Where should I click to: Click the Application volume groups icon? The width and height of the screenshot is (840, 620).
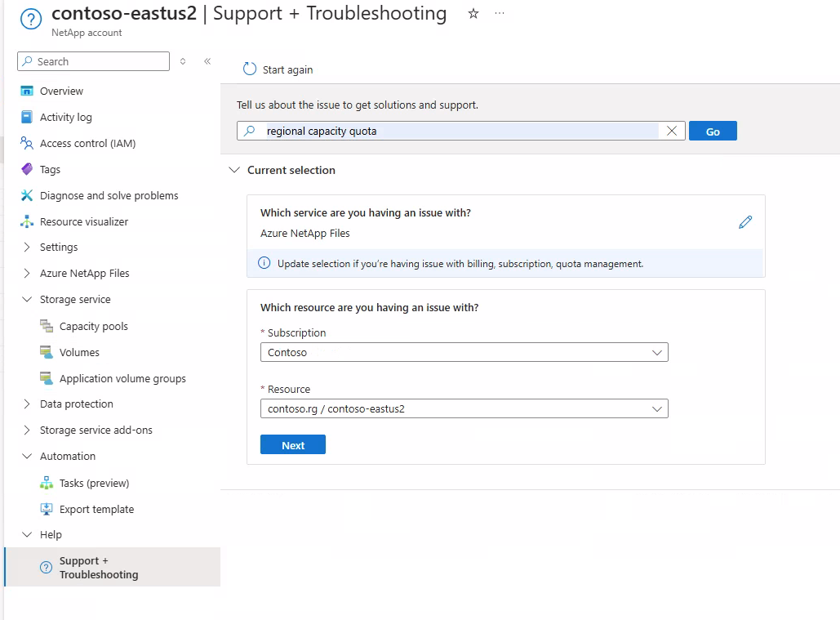tap(47, 378)
